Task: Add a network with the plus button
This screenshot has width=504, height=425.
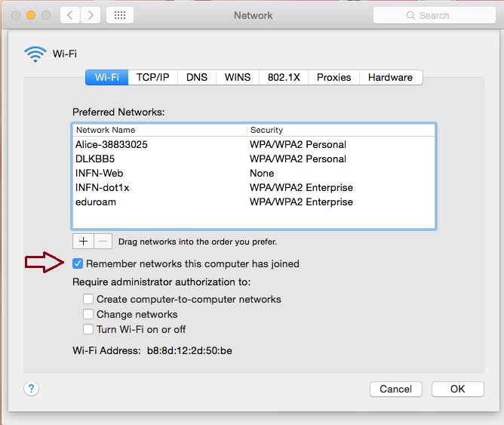Action: point(83,241)
